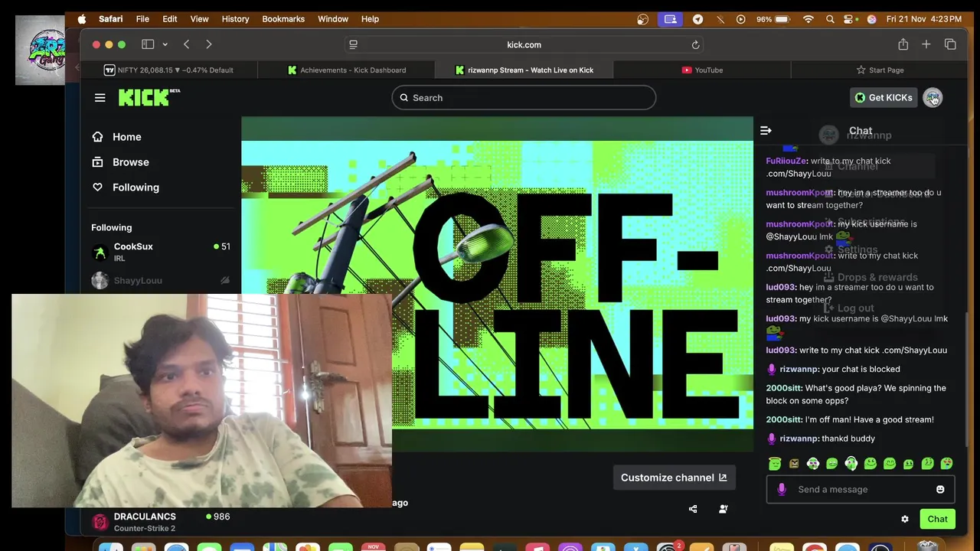Open the Window menu

[x=333, y=19]
